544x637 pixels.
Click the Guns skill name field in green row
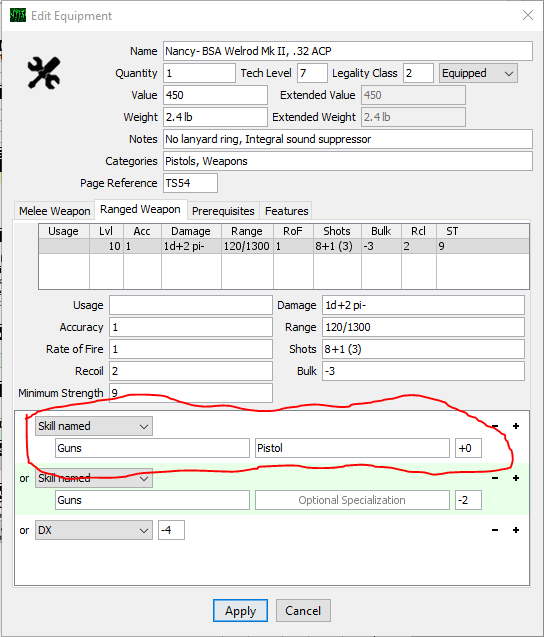152,500
